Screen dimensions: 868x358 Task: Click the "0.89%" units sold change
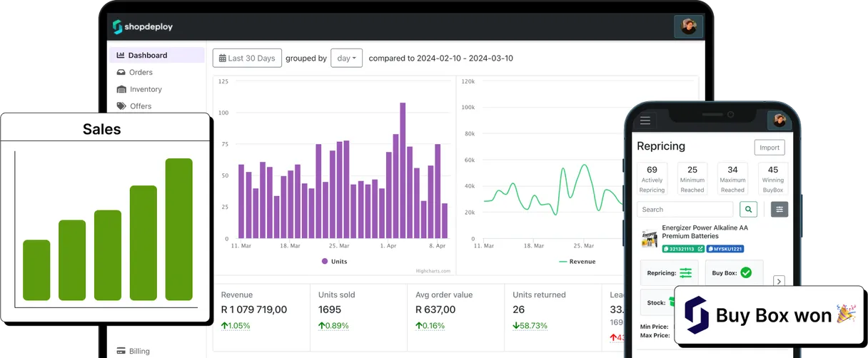333,326
